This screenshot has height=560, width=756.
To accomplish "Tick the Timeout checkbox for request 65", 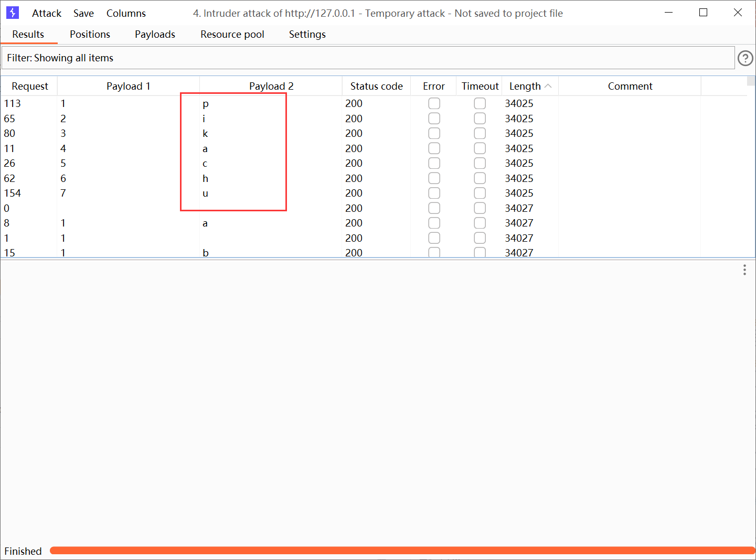I will (x=480, y=119).
